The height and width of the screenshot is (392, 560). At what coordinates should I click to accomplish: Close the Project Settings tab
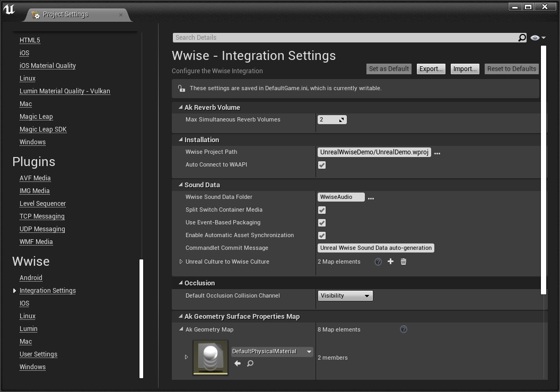coord(121,15)
